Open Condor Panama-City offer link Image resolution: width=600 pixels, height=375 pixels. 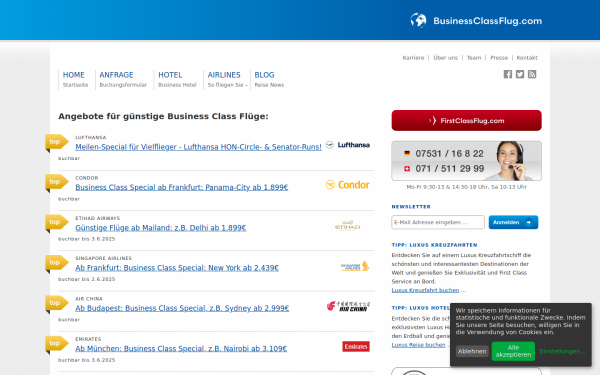(181, 188)
